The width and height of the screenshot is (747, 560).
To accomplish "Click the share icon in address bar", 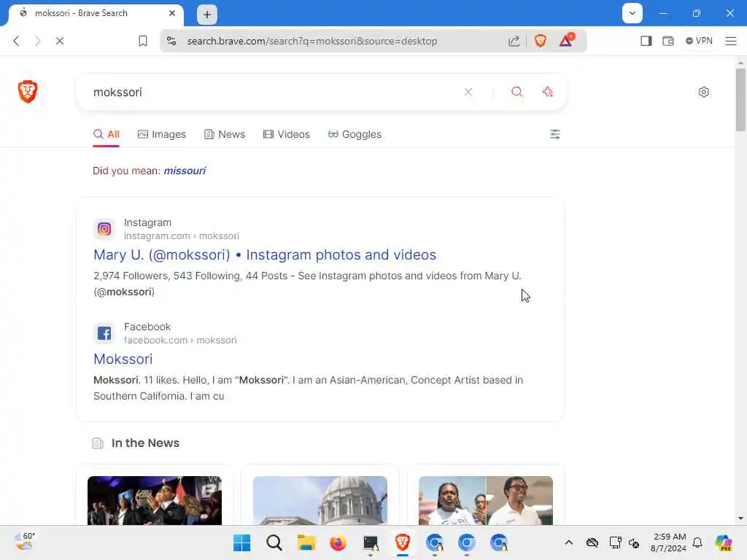I will [514, 41].
